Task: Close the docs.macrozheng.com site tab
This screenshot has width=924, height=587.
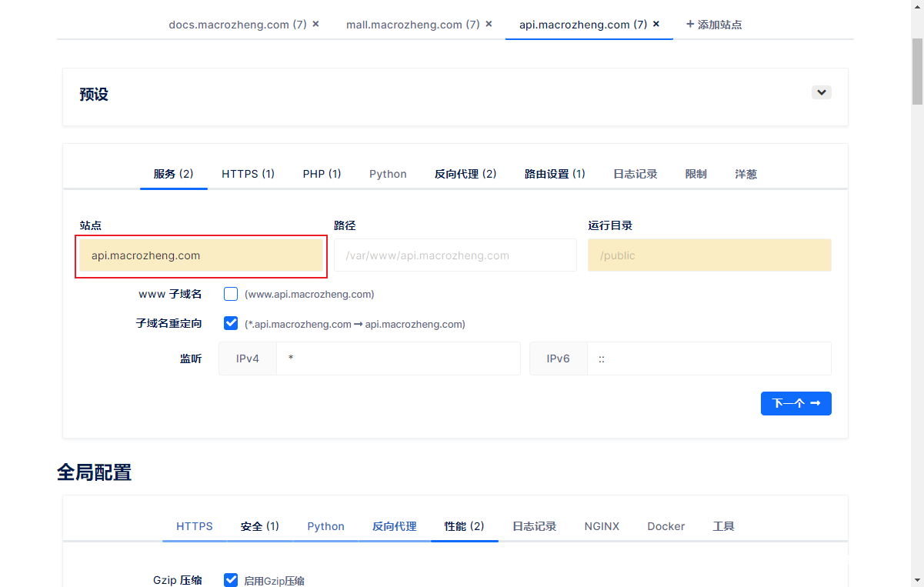Action: click(315, 24)
